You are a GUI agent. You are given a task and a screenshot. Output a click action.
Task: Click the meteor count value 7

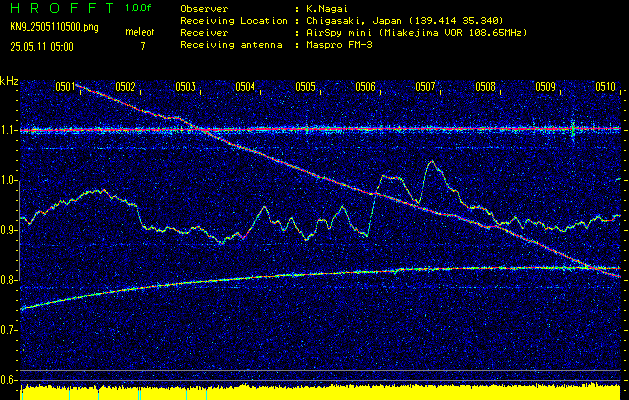(x=143, y=47)
